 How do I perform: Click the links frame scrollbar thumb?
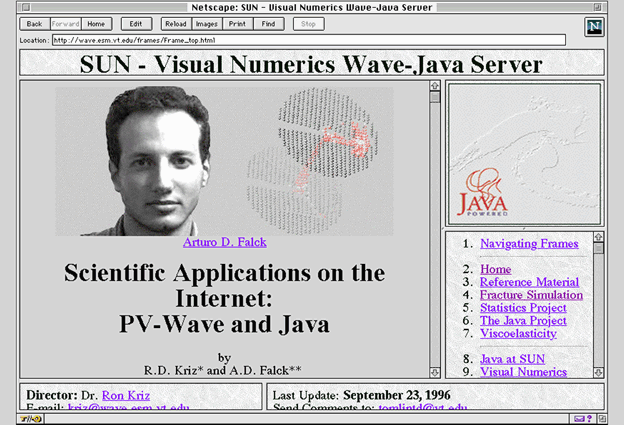[599, 248]
